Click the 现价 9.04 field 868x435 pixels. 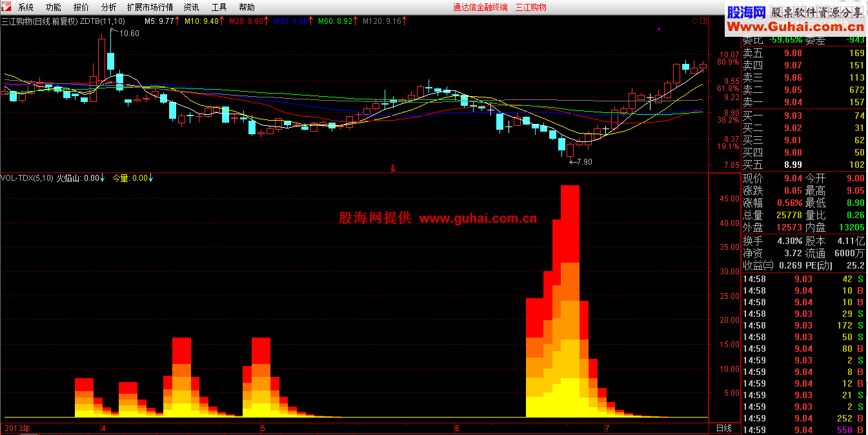pos(772,179)
